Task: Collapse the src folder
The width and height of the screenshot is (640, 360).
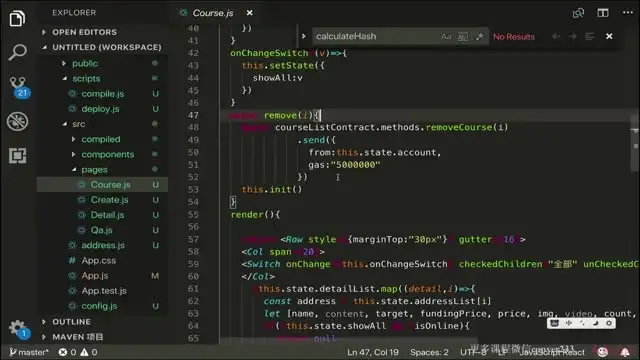Action: tap(79, 124)
